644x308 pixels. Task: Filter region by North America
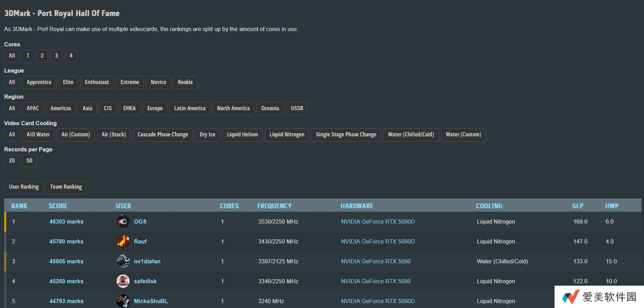(x=233, y=109)
